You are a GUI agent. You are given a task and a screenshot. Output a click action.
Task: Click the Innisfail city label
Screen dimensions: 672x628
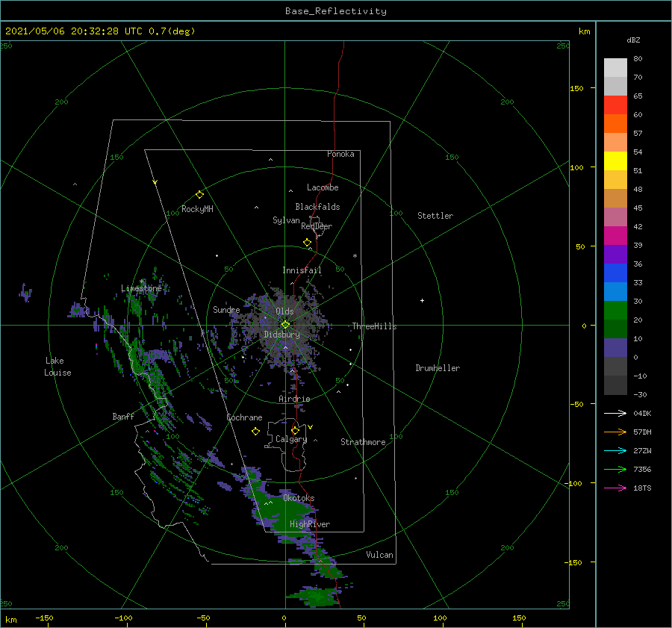(x=302, y=270)
